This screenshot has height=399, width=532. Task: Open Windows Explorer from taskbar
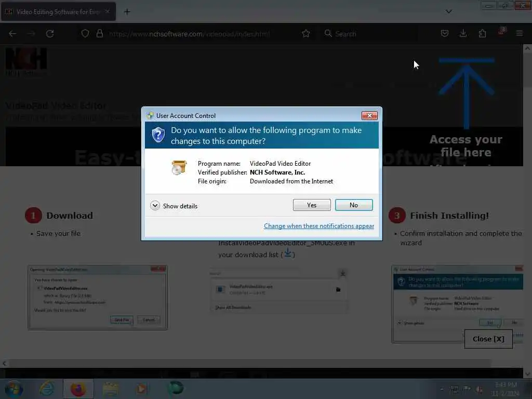pyautogui.click(x=110, y=389)
